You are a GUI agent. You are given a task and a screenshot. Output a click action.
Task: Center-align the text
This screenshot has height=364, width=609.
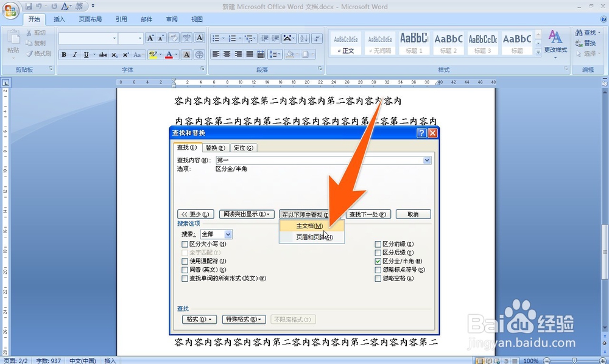[227, 54]
